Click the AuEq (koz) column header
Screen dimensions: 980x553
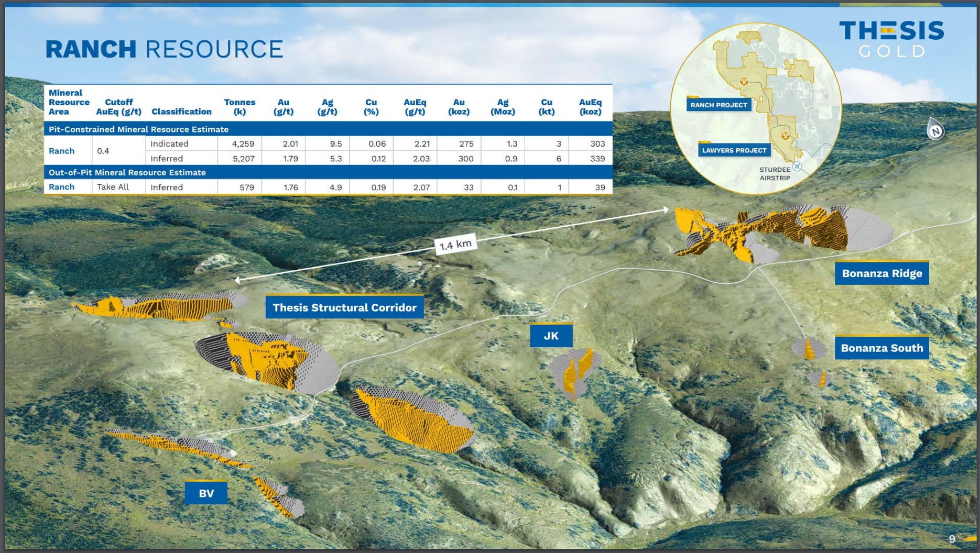pos(590,107)
